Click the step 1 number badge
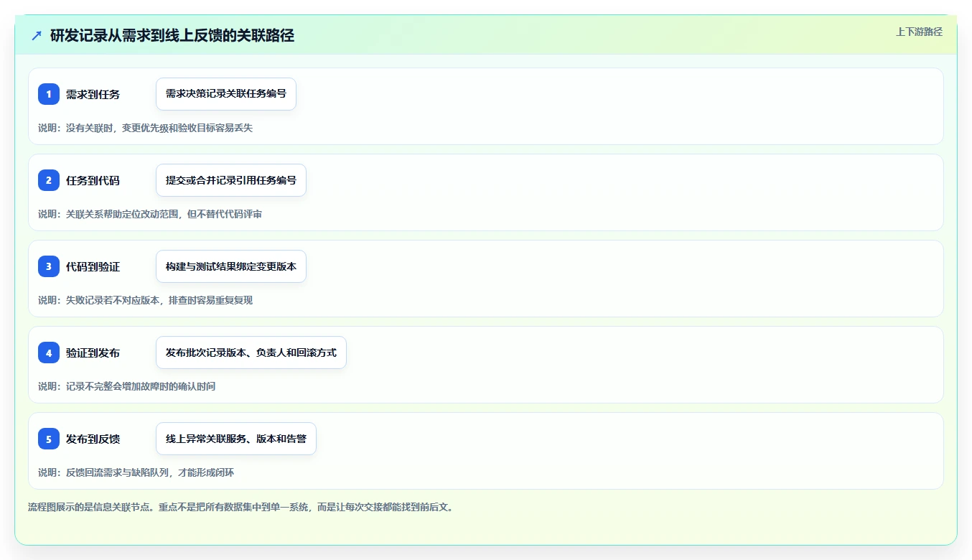The height and width of the screenshot is (560, 972). tap(49, 94)
